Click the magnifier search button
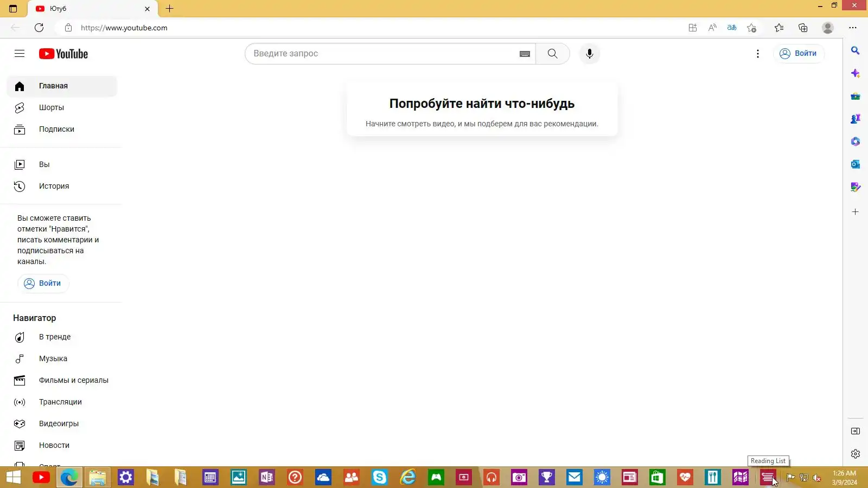 click(x=552, y=54)
